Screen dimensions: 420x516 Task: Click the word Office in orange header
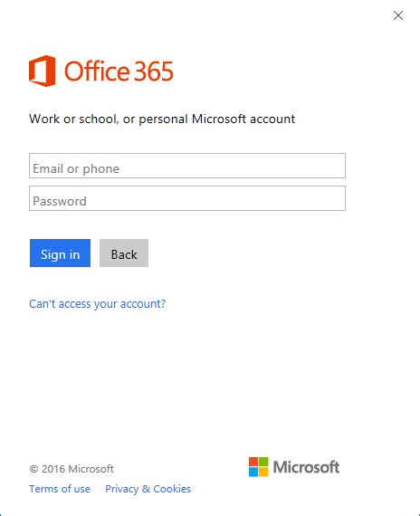point(97,71)
